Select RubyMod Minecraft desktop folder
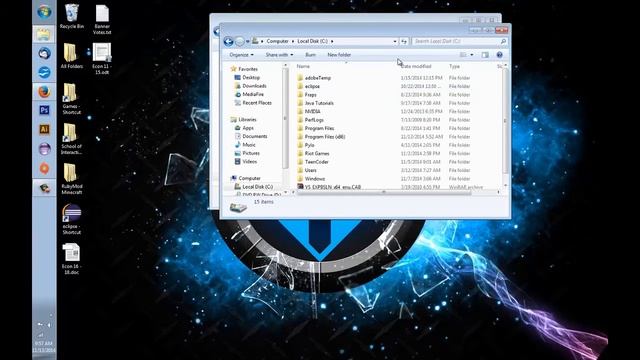 point(72,179)
